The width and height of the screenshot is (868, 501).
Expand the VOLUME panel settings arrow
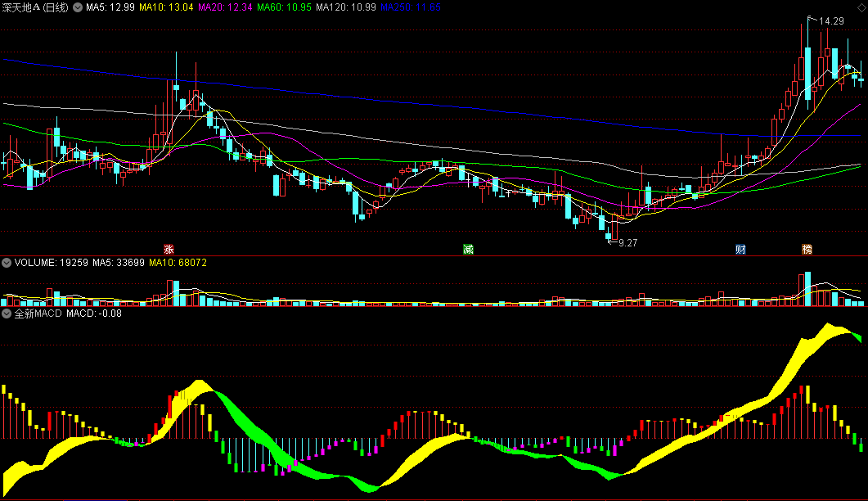tap(7, 263)
